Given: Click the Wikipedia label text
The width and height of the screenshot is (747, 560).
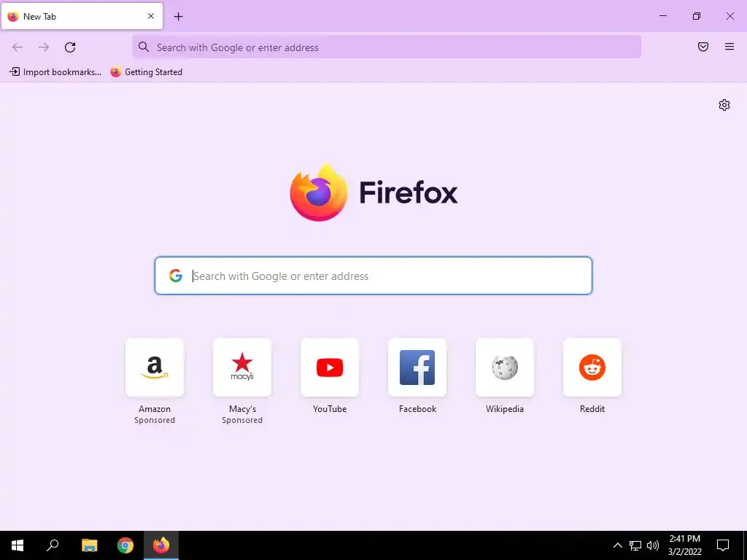Looking at the screenshot, I should coord(505,408).
